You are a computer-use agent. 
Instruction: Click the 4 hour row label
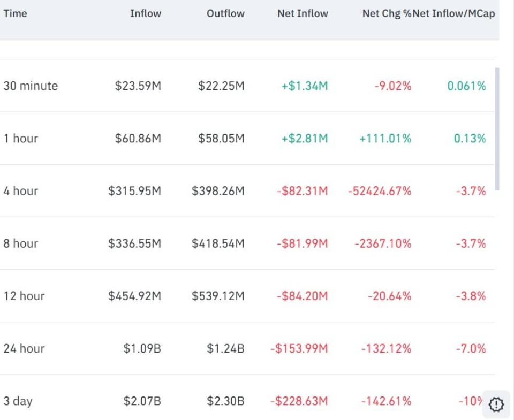point(21,191)
